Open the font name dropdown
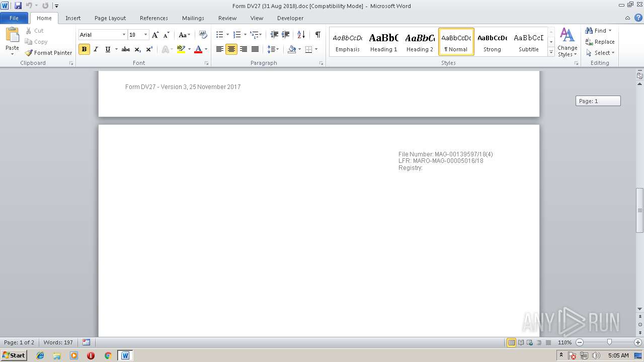The image size is (644, 362). (x=124, y=35)
